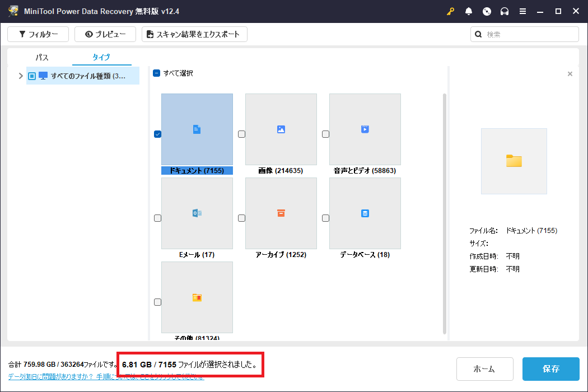Click the 合計 759.98 GB status text
This screenshot has height=392, width=588.
[63, 365]
